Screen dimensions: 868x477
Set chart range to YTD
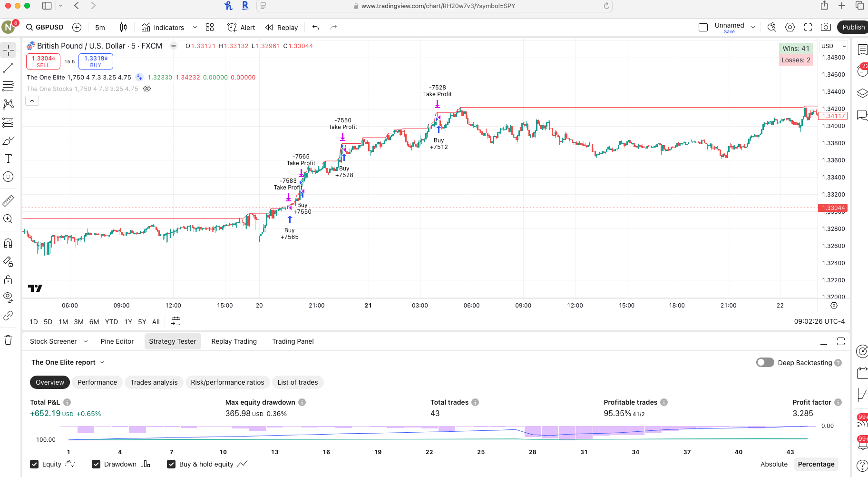(x=111, y=322)
